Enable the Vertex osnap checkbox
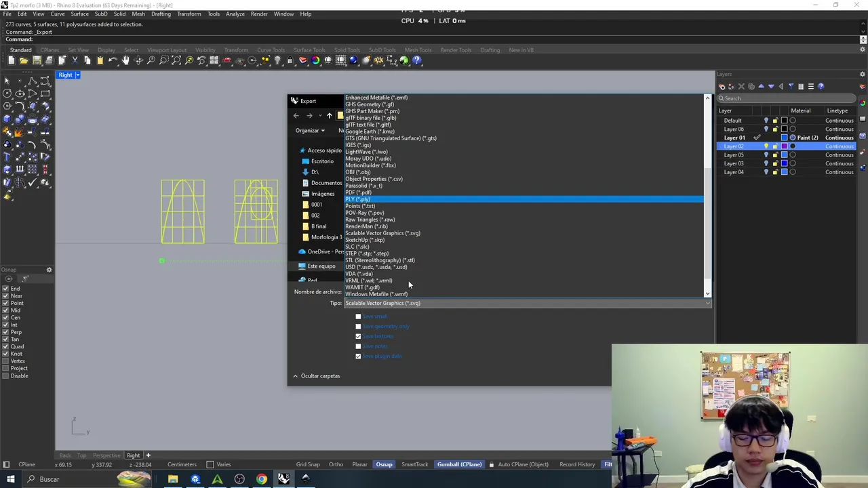Image resolution: width=868 pixels, height=488 pixels. click(5, 361)
